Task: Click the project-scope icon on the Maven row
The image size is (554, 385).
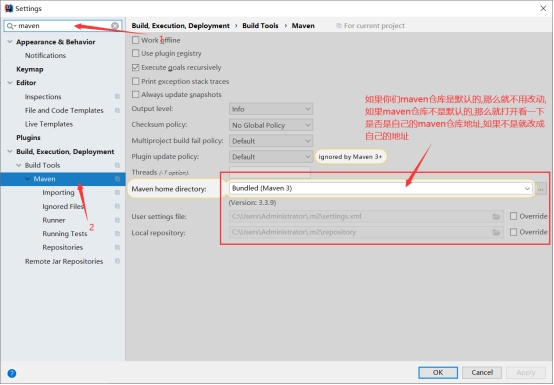Action: pos(117,179)
